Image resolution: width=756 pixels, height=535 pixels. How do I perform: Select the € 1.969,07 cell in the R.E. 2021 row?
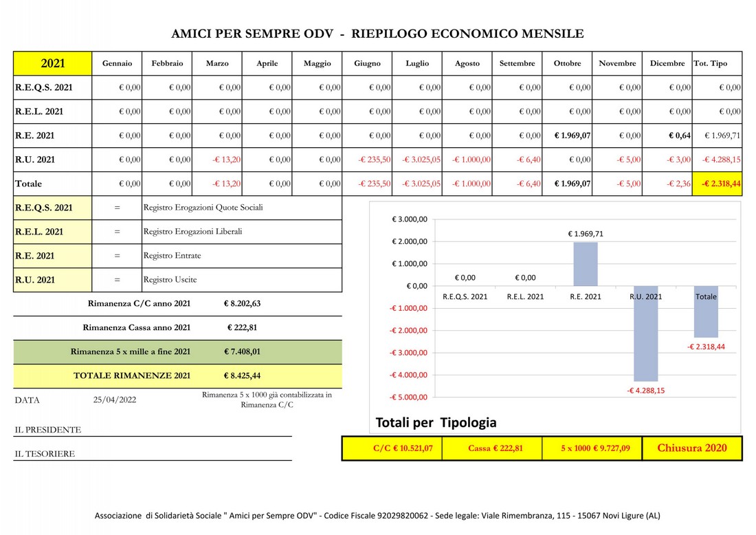coord(568,135)
